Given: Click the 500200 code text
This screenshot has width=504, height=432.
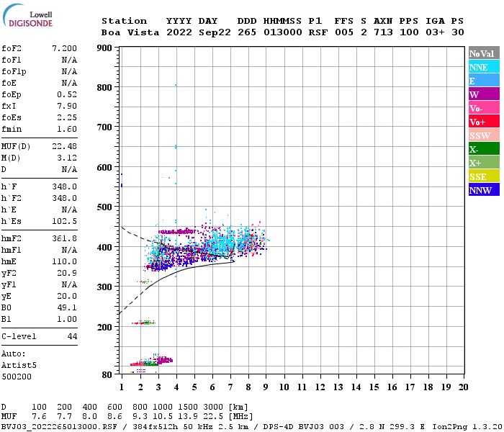Looking at the screenshot, I should point(17,377).
